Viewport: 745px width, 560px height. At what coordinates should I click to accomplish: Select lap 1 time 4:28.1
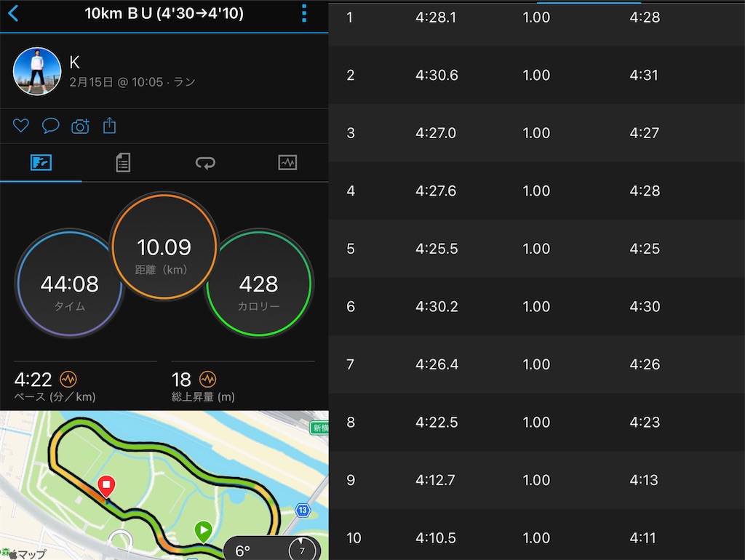point(436,17)
